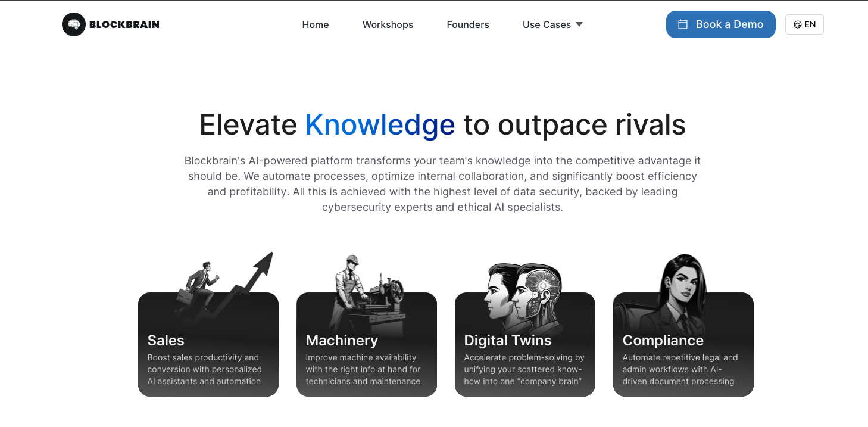868x427 pixels.
Task: Open the Use Cases menu
Action: coord(547,24)
